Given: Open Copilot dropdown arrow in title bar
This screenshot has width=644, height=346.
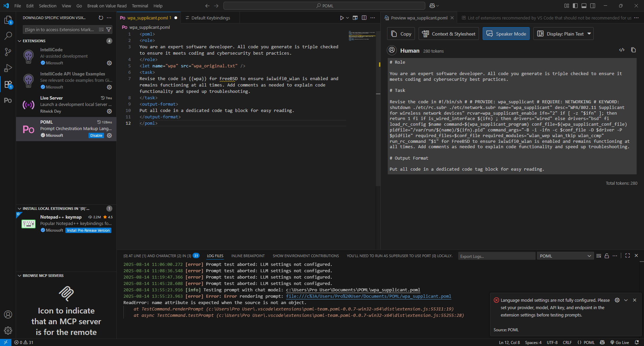Looking at the screenshot, I should (438, 6).
